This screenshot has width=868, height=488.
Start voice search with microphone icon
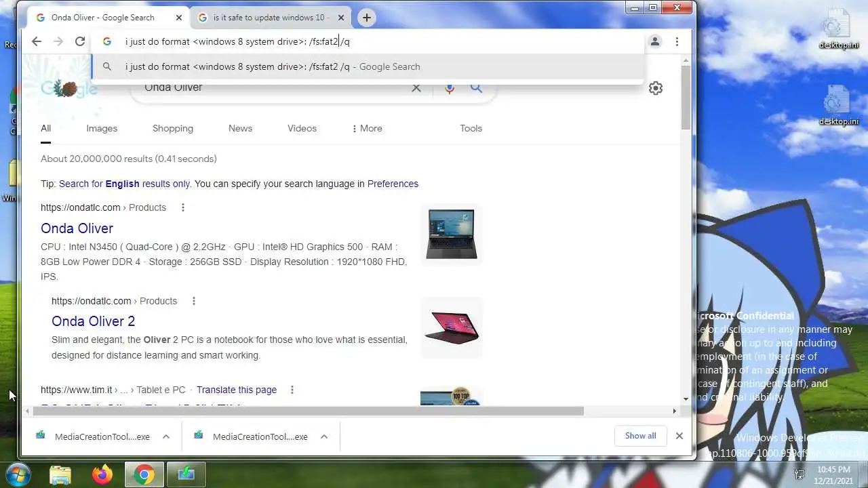[x=449, y=87]
